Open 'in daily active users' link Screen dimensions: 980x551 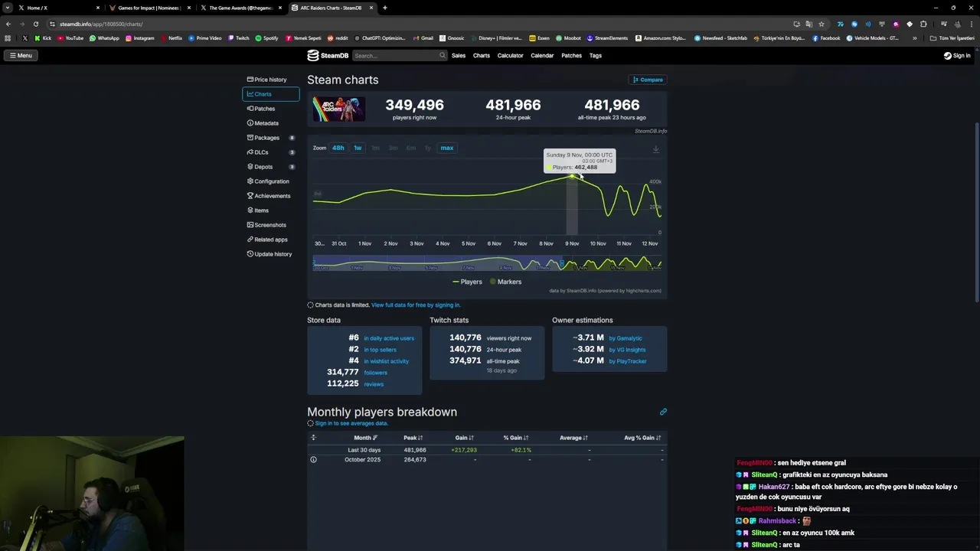coord(389,338)
